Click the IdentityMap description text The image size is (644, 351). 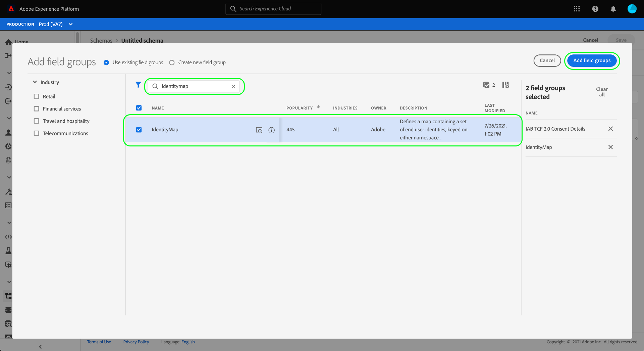pyautogui.click(x=433, y=130)
